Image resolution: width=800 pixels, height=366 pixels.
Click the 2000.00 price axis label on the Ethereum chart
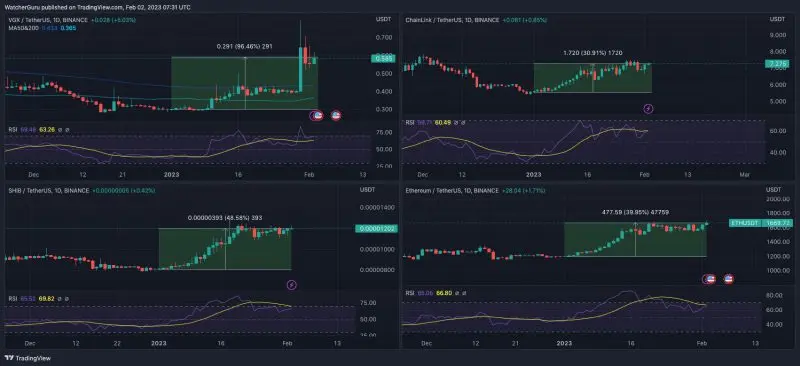point(777,199)
